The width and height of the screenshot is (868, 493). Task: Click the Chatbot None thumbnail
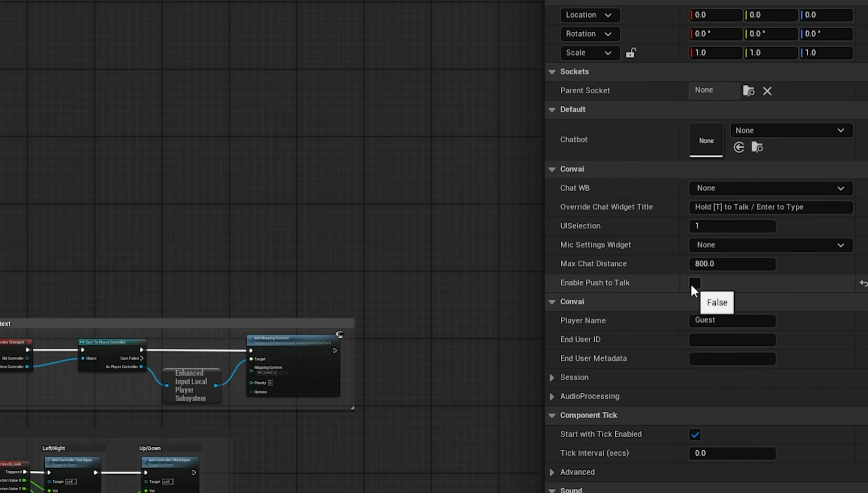pyautogui.click(x=706, y=140)
